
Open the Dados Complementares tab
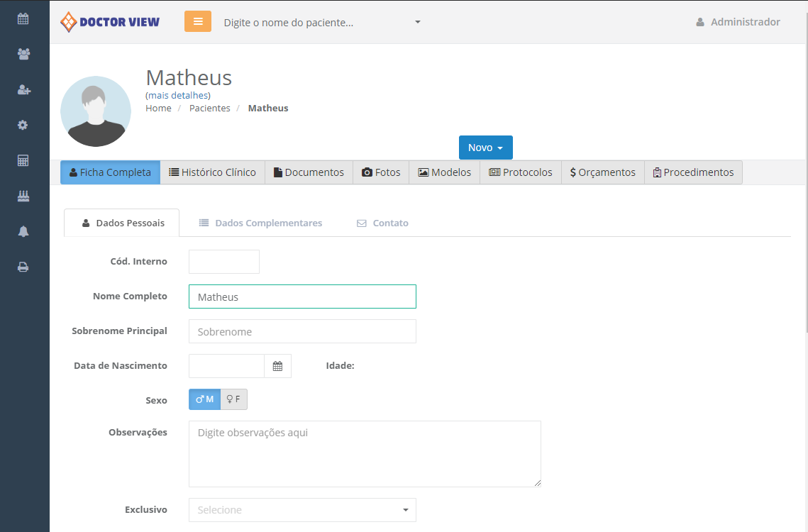coord(260,223)
